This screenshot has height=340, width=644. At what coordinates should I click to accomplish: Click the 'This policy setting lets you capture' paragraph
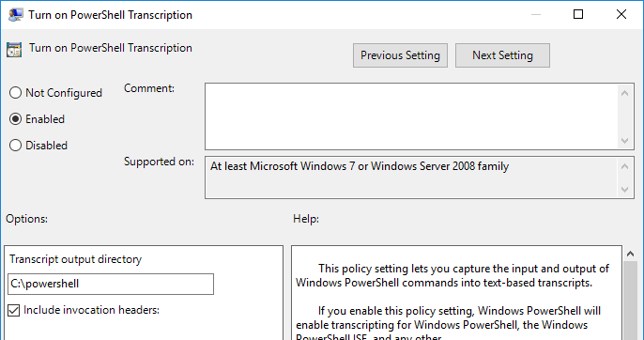tap(452, 275)
